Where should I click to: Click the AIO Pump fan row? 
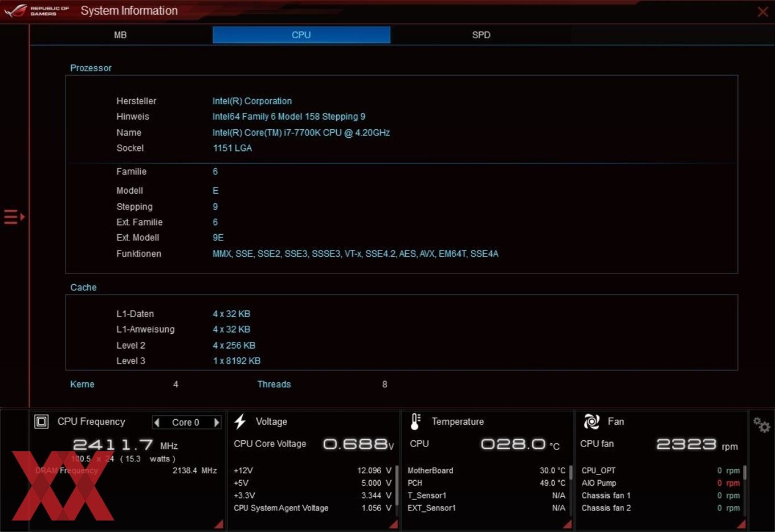pyautogui.click(x=660, y=483)
